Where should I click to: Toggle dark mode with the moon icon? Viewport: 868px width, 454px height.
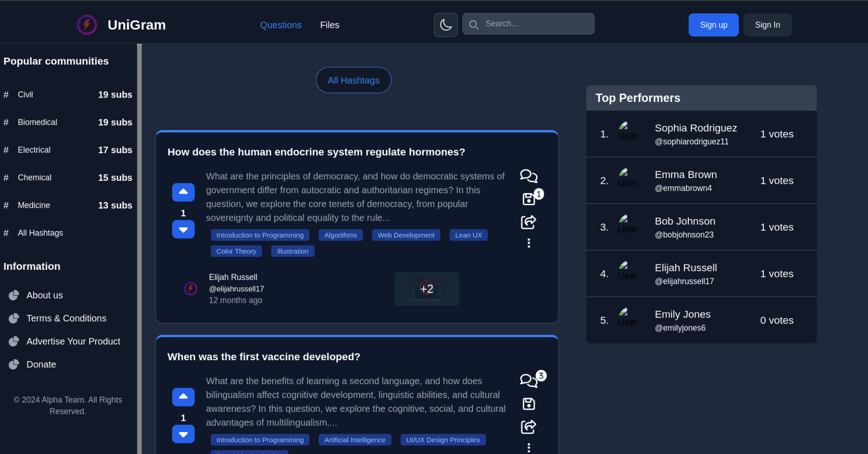(445, 25)
